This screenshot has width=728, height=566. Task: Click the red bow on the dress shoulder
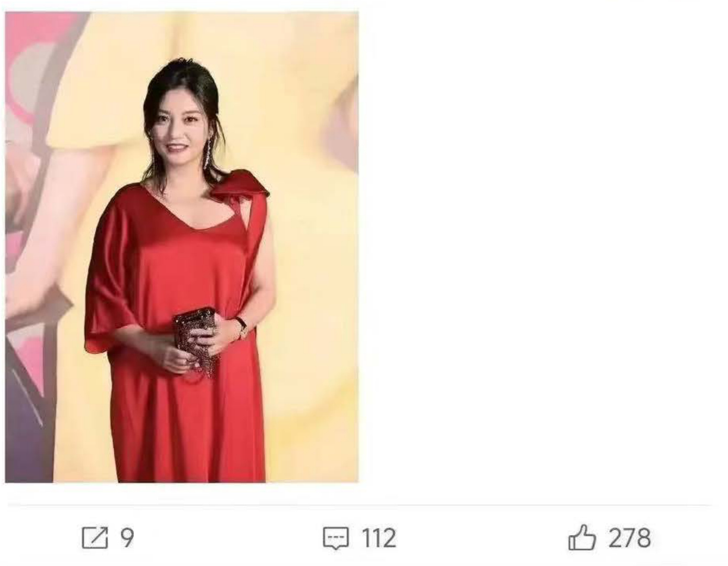point(241,188)
